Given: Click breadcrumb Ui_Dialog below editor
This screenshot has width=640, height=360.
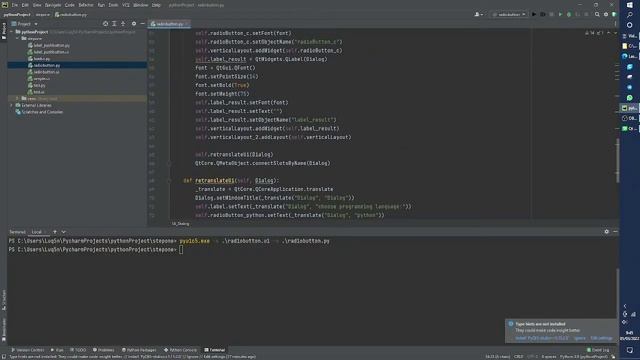Looking at the screenshot, I should pyautogui.click(x=180, y=224).
